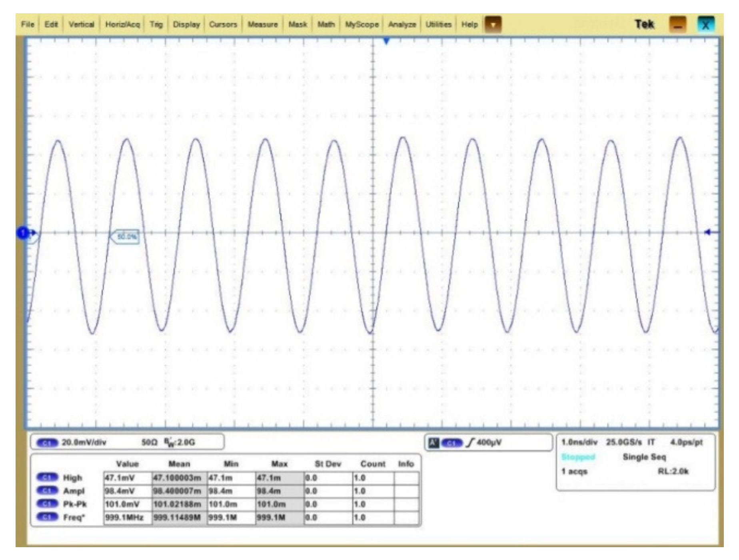Minimize the oscilloscope window
The height and width of the screenshot is (560, 739).
tap(677, 24)
